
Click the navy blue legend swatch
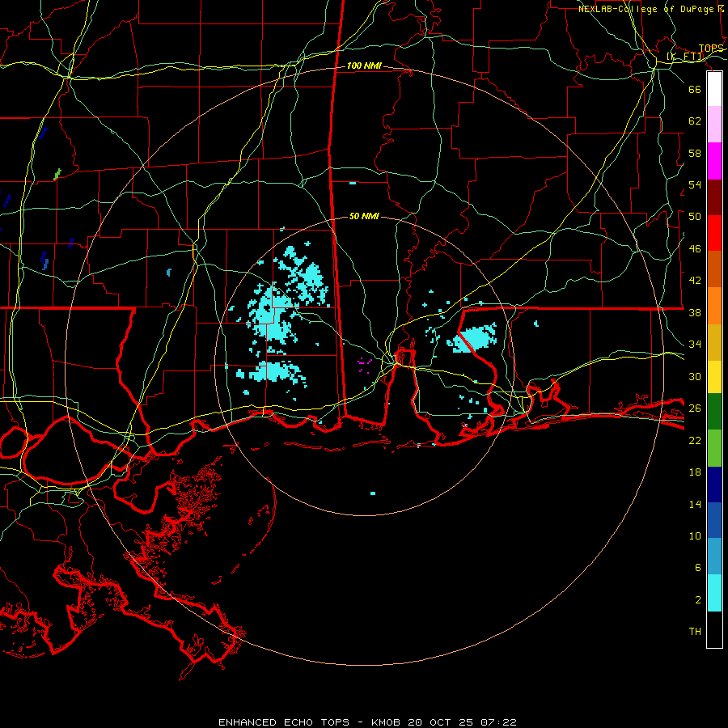coord(714,485)
